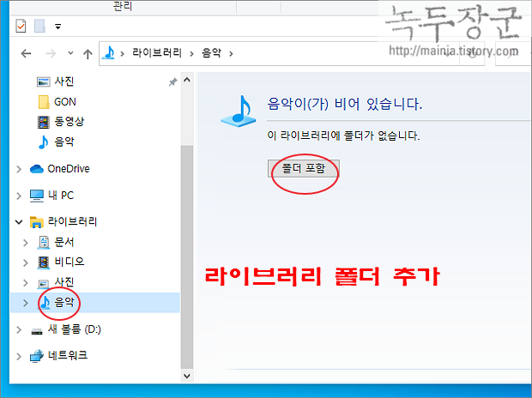Click the 네트워크 network icon
Screen dimensions: 532x398
coord(37,356)
